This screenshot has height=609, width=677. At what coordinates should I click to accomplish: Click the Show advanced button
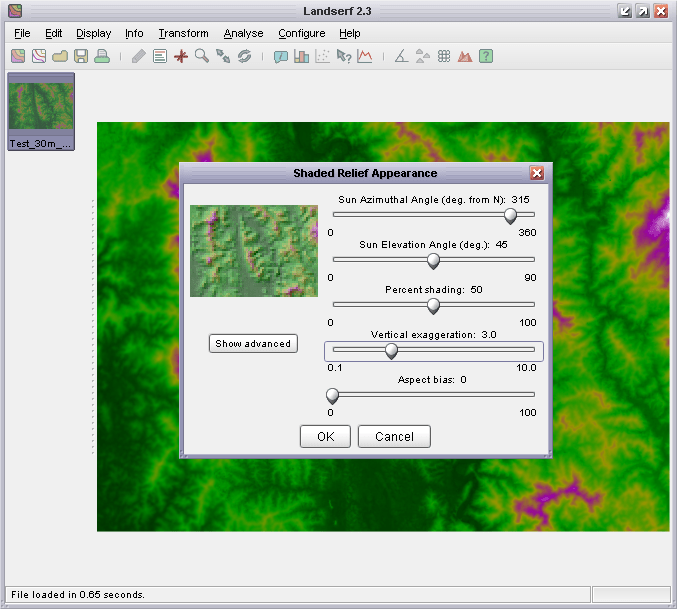pos(253,344)
